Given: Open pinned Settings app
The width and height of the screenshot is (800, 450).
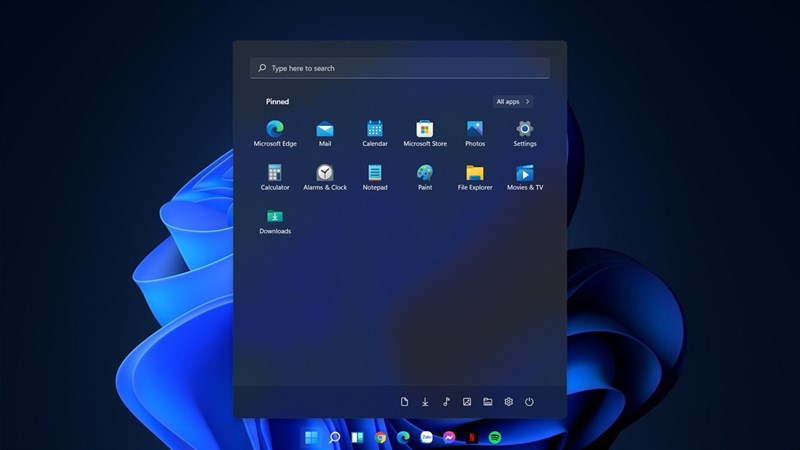Looking at the screenshot, I should (525, 133).
